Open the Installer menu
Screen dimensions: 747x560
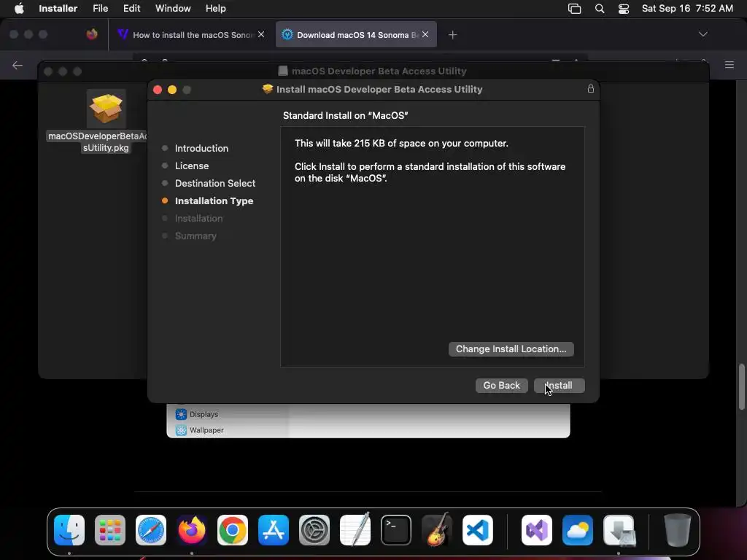pyautogui.click(x=58, y=9)
